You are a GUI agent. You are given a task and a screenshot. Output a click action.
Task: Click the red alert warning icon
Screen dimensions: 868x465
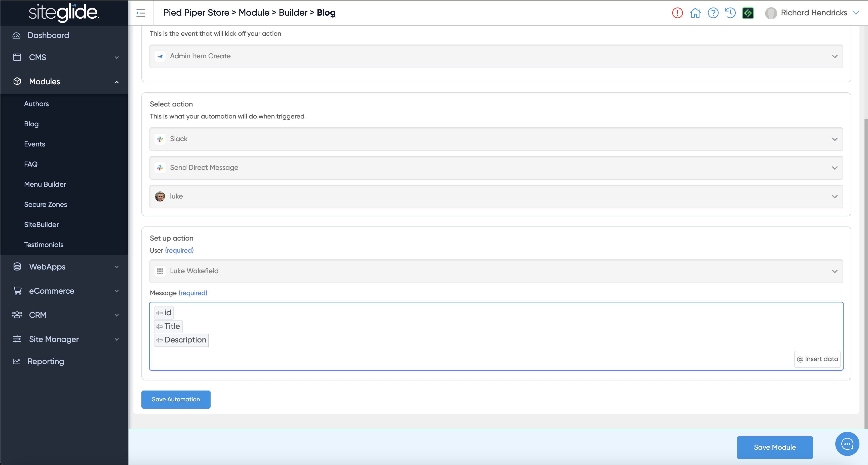coord(677,13)
